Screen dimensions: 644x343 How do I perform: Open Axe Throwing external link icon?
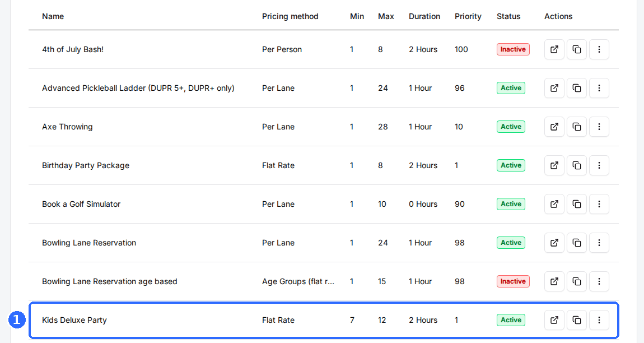click(554, 127)
